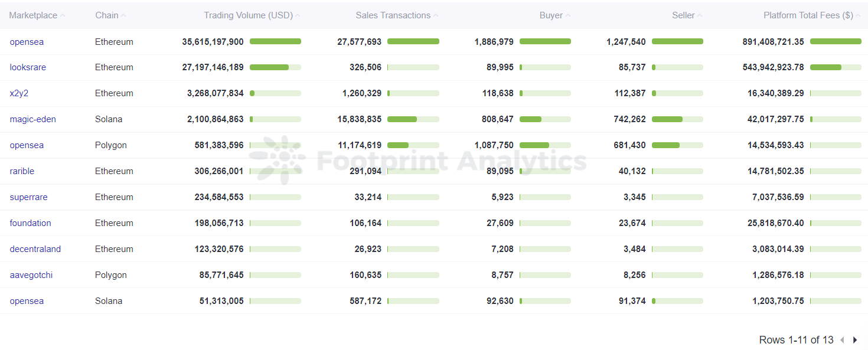This screenshot has height=350, width=868.
Task: Open the rarible marketplace link
Action: click(x=22, y=171)
